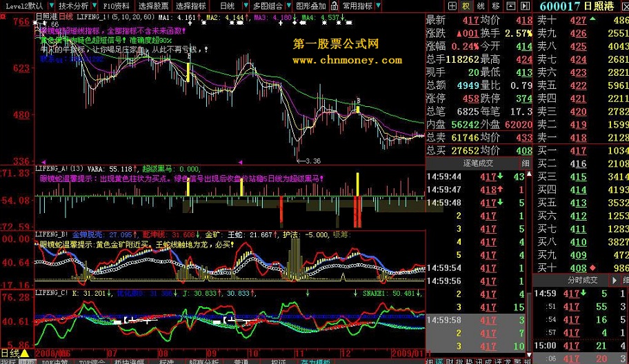Select the 存为模板 tab
The height and width of the screenshot is (364, 629).
coord(315,362)
